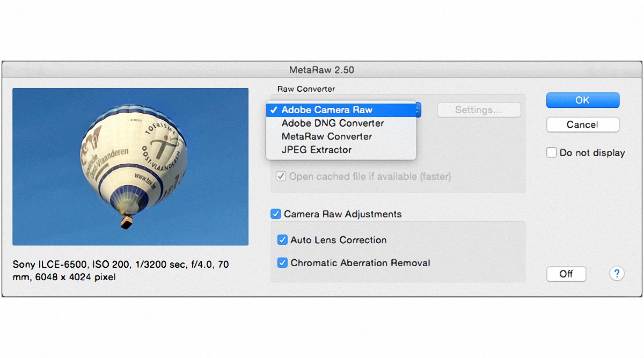Viewport: 644px width, 358px height.
Task: Disable Auto Lens Correction
Action: pos(282,240)
